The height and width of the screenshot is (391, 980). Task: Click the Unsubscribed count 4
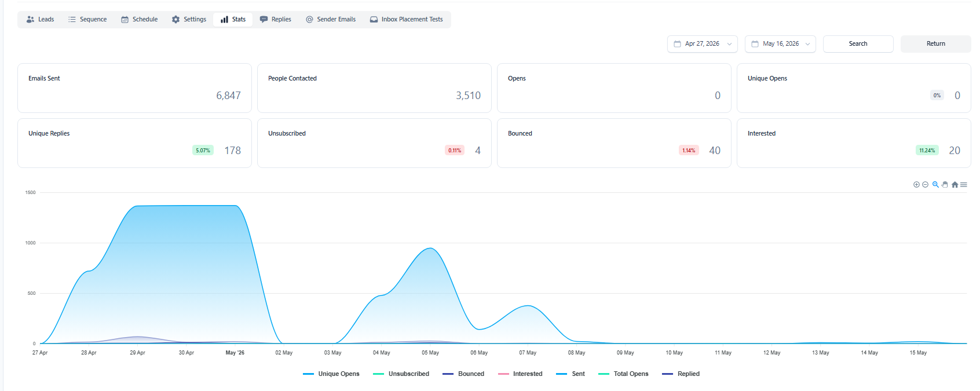point(478,151)
